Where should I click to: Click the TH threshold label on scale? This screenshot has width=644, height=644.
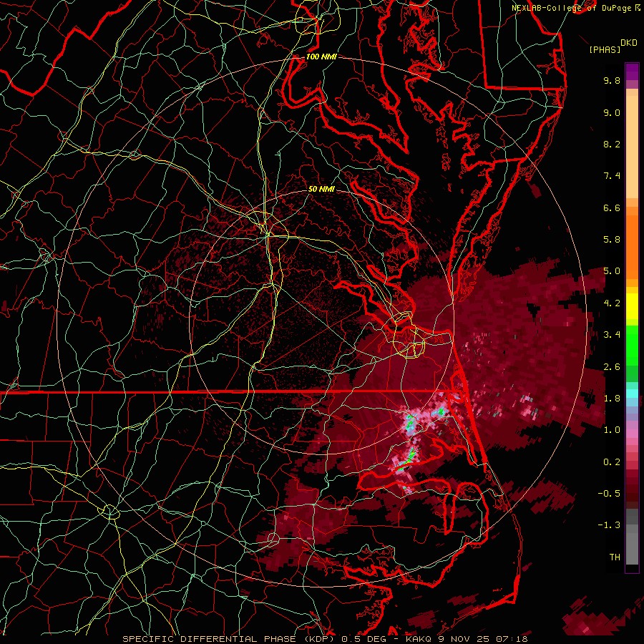pyautogui.click(x=615, y=557)
